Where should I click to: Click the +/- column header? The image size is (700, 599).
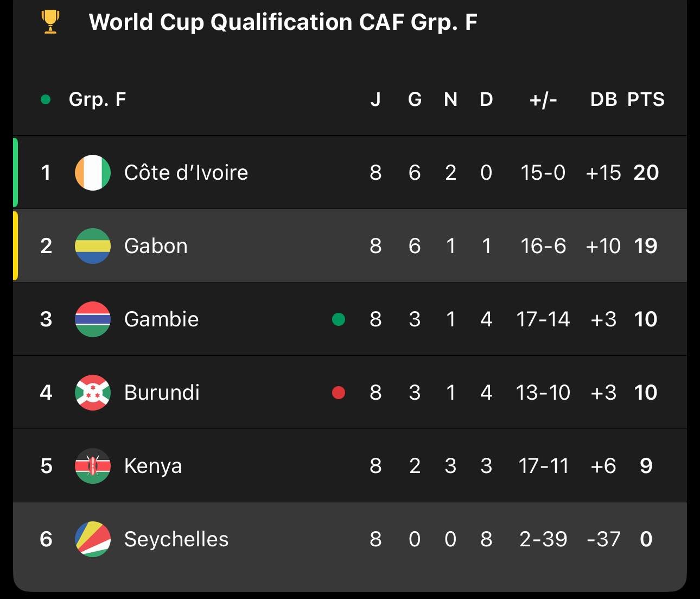[543, 99]
